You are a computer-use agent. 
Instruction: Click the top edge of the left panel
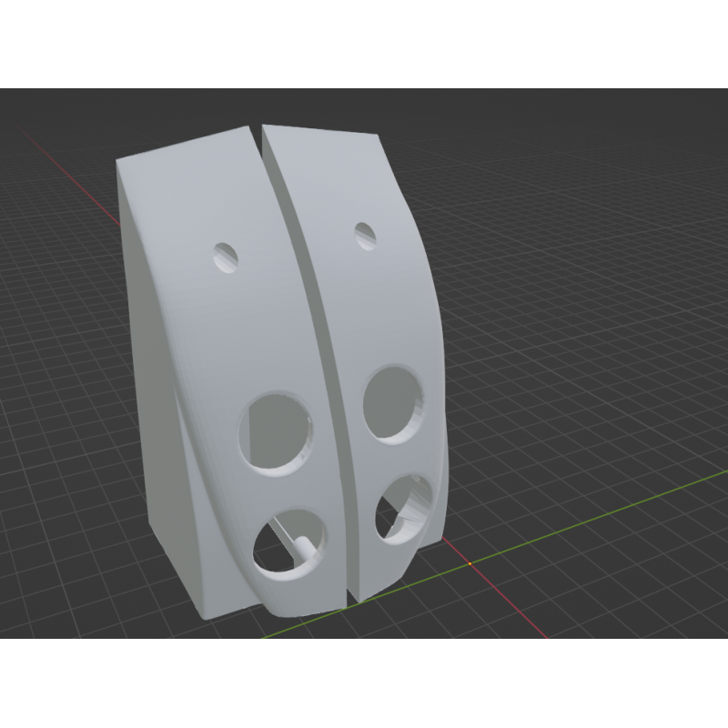182,144
